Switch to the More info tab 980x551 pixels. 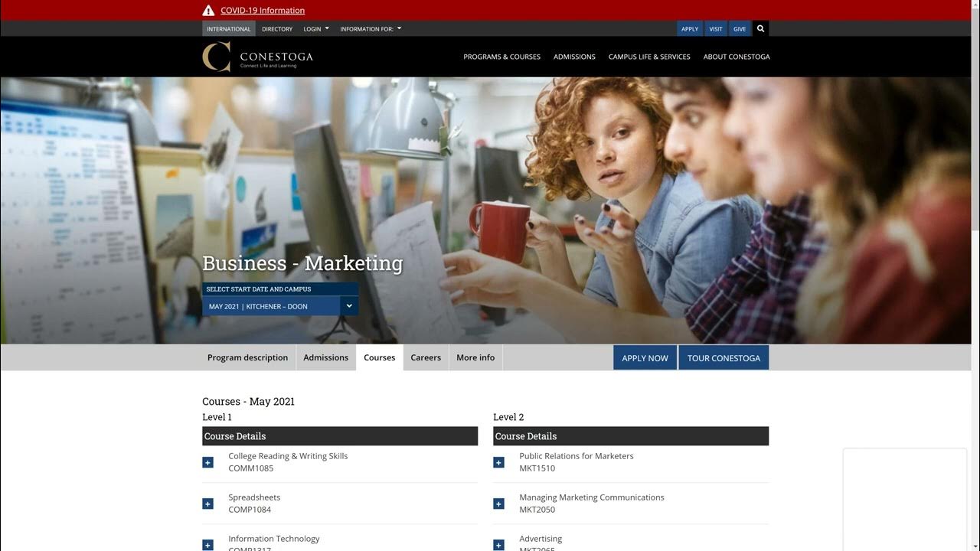(x=475, y=357)
